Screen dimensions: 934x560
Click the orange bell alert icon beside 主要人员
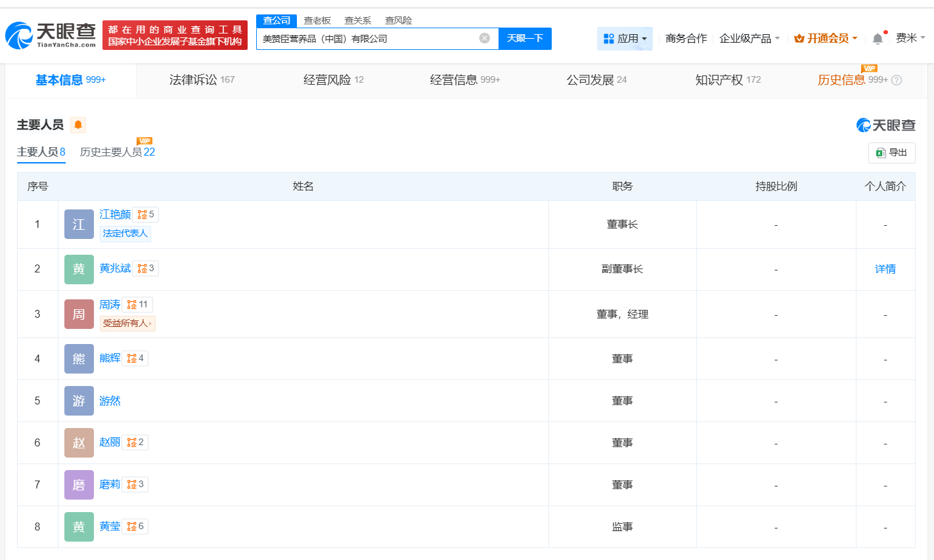coord(78,125)
